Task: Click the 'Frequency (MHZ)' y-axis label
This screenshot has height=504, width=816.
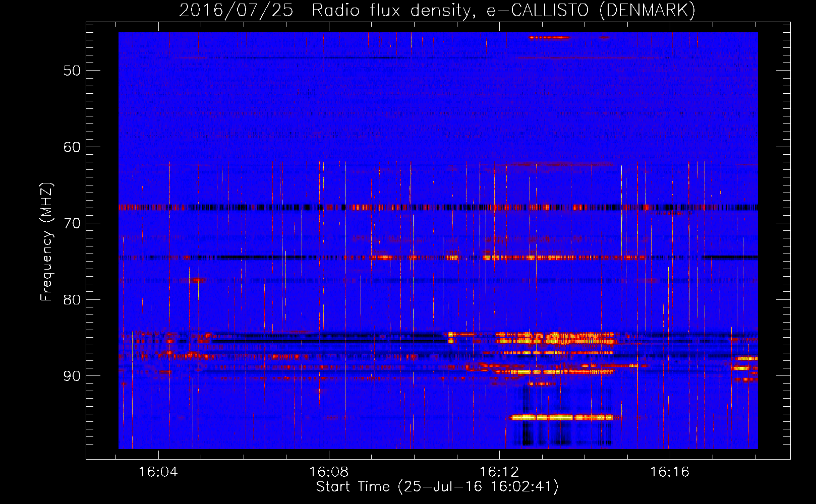Action: (46, 242)
